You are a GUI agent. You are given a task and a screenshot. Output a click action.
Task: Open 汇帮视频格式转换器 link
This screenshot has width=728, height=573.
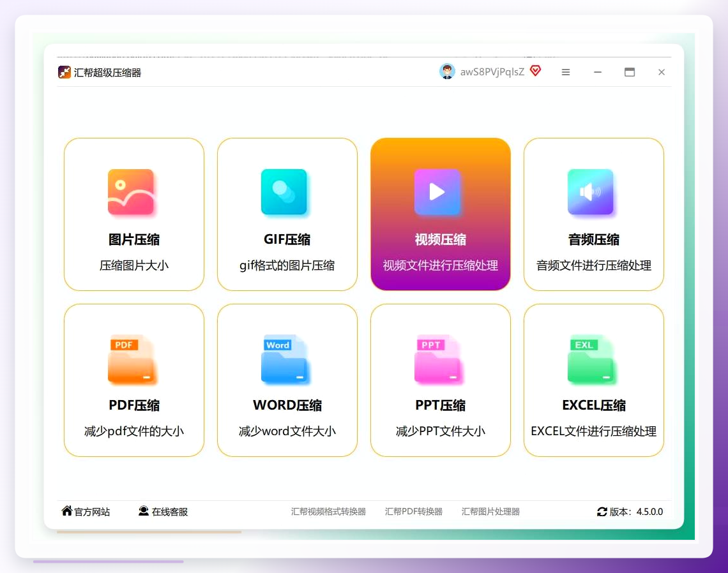328,511
